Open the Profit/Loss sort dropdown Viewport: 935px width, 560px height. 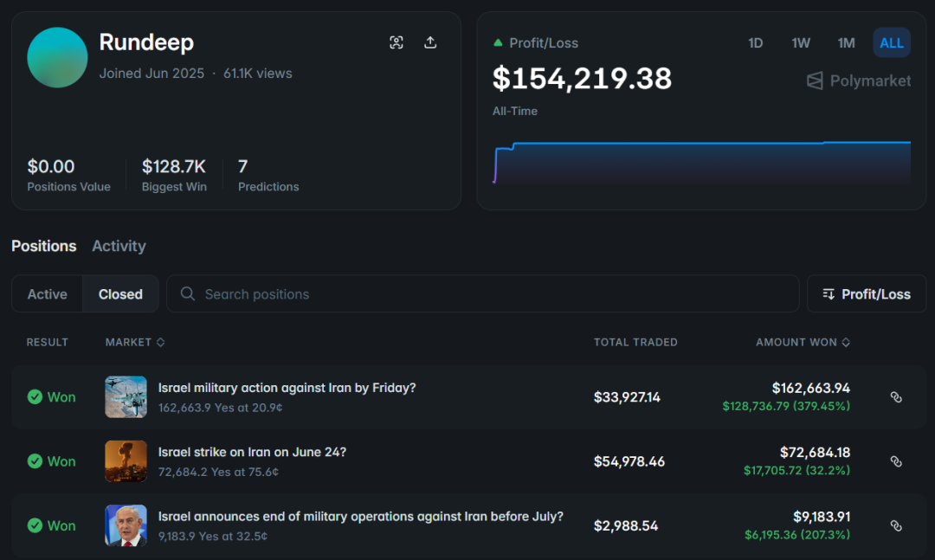(x=866, y=294)
